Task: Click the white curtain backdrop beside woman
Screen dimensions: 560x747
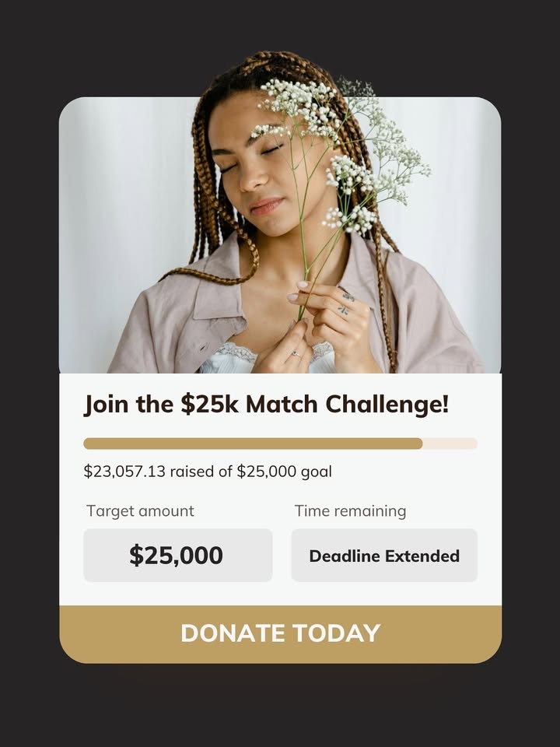Action: coord(124,215)
